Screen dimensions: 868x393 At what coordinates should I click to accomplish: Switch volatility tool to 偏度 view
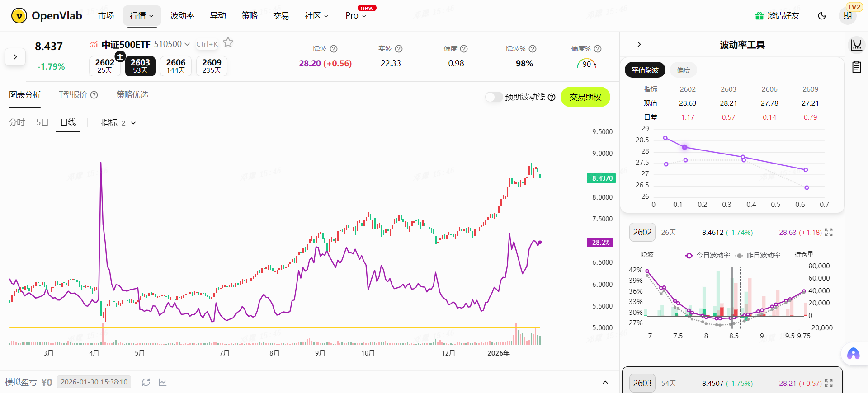point(683,70)
